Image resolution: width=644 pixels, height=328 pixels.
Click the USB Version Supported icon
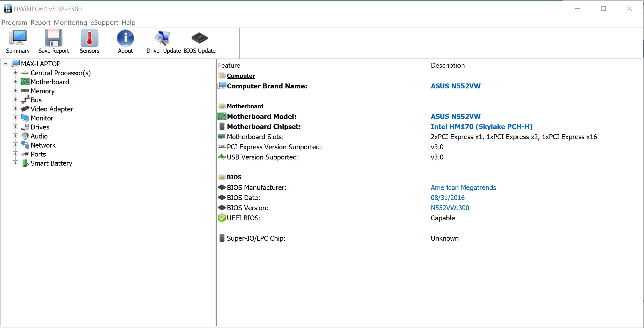pos(222,157)
